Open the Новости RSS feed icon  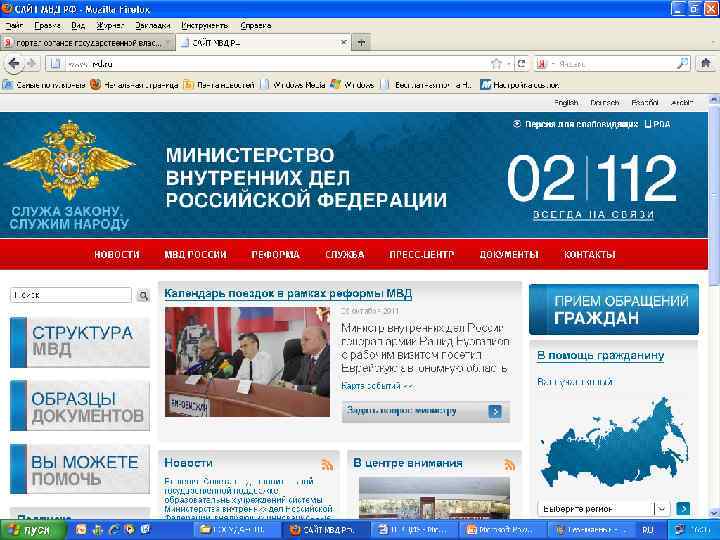pos(327,464)
